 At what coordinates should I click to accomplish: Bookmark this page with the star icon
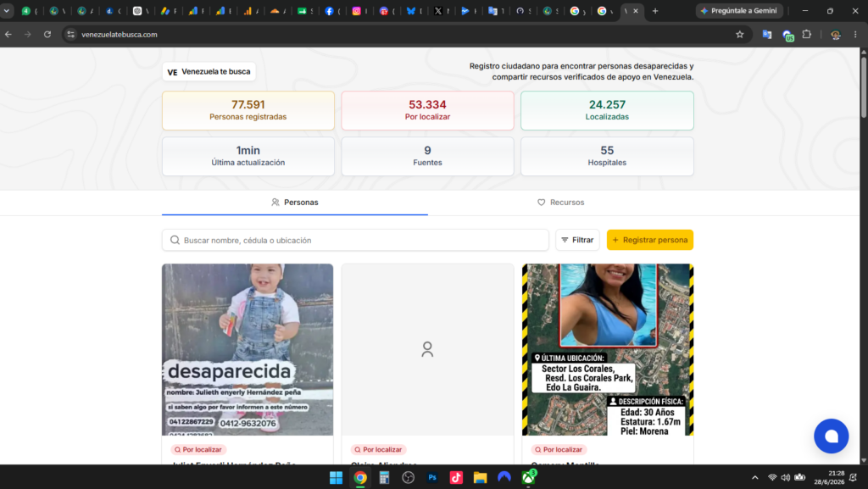739,34
